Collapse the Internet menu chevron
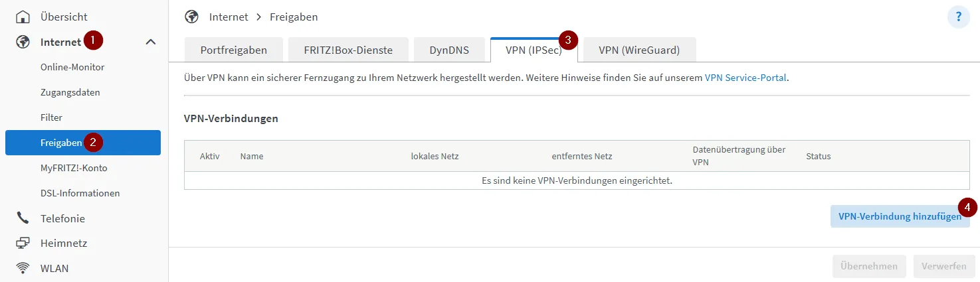This screenshot has width=980, height=282. tap(151, 42)
